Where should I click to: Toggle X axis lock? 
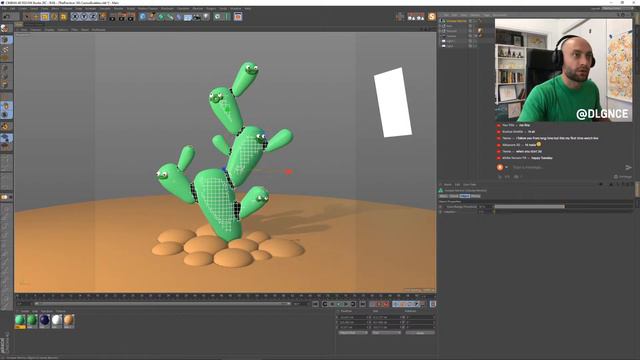click(x=75, y=17)
